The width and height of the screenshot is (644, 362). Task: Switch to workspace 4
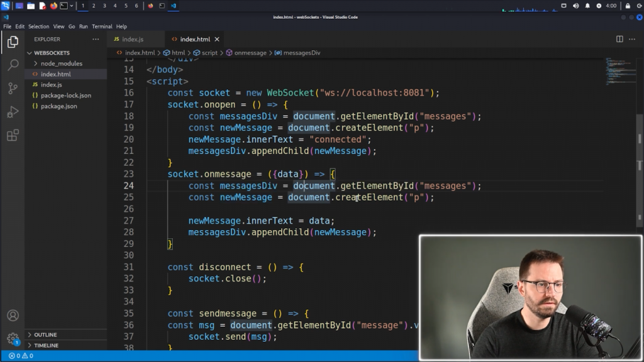click(x=115, y=6)
